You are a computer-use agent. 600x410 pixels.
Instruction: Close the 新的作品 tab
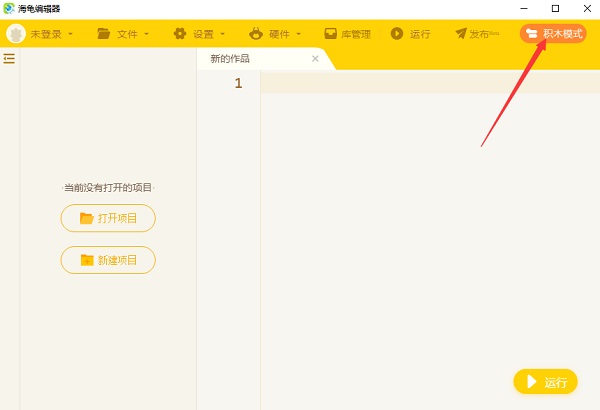(x=315, y=59)
